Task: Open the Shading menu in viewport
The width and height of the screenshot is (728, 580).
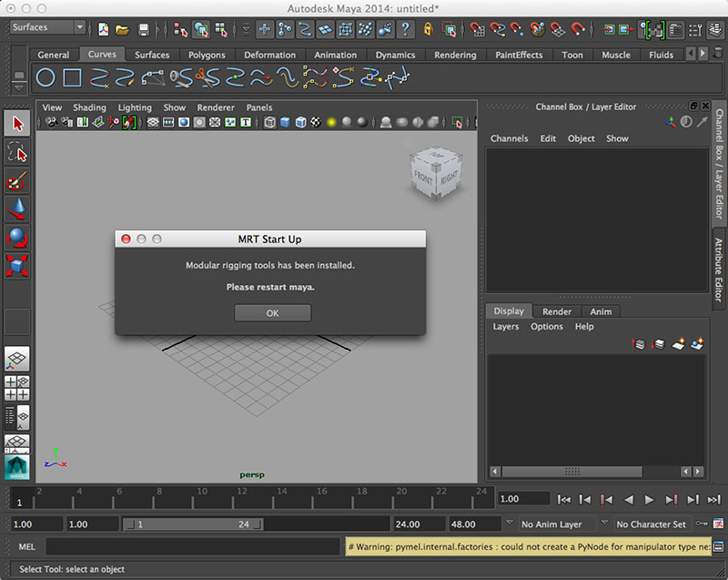Action: pos(89,107)
